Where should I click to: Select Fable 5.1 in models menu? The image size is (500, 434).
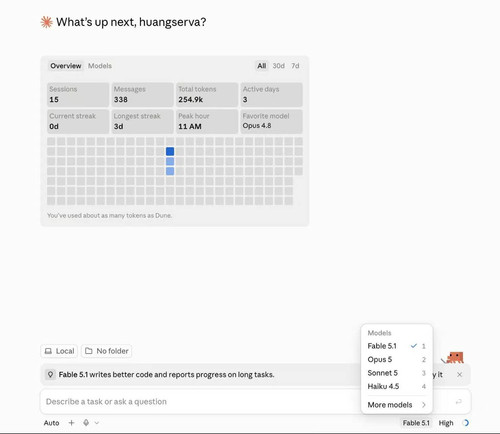pyautogui.click(x=397, y=346)
